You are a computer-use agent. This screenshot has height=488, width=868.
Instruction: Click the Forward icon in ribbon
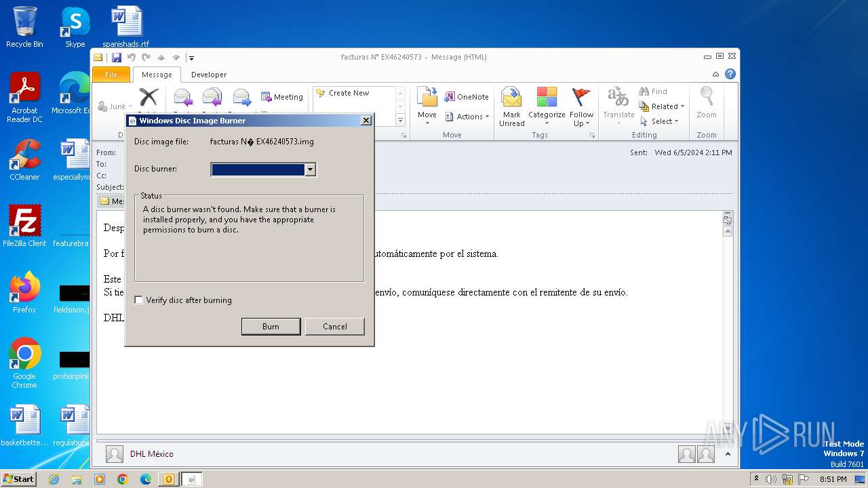[x=242, y=98]
